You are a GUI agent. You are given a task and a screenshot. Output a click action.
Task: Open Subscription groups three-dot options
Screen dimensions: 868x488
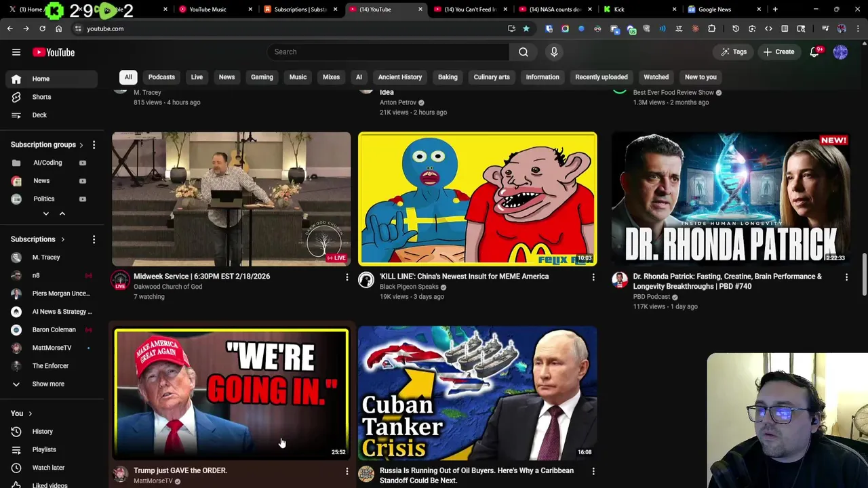94,144
